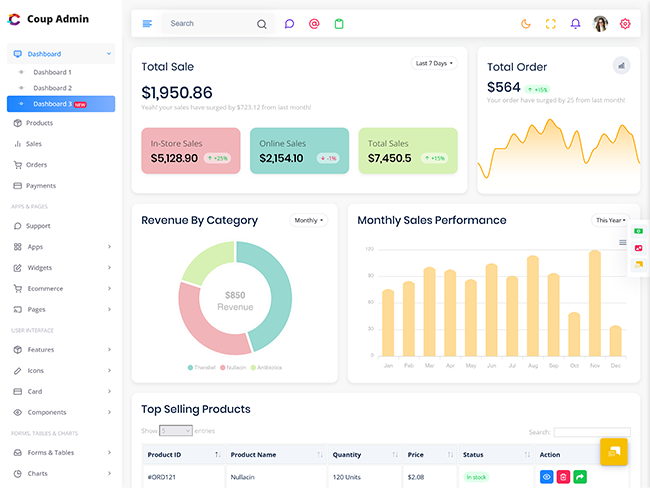Enter fullscreen using the orange frame icon
The height and width of the screenshot is (488, 650).
pos(551,24)
